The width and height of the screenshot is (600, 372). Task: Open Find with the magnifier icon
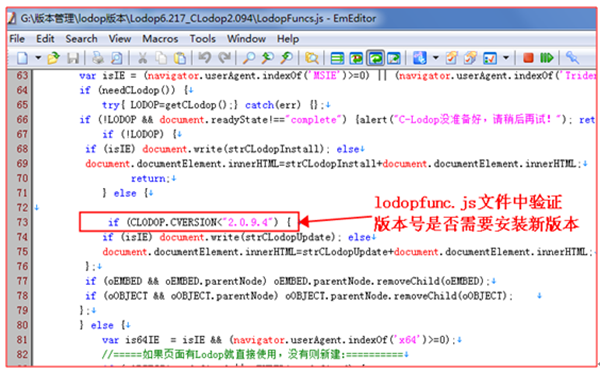coord(249,58)
